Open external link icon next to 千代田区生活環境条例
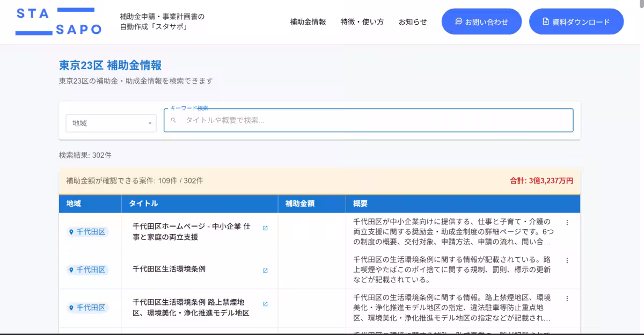 [265, 271]
